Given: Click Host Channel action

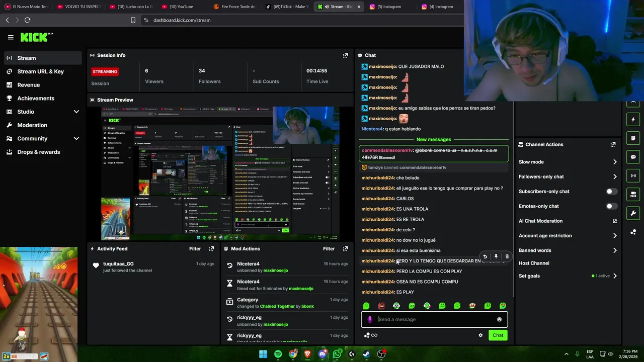Looking at the screenshot, I should pos(534,263).
